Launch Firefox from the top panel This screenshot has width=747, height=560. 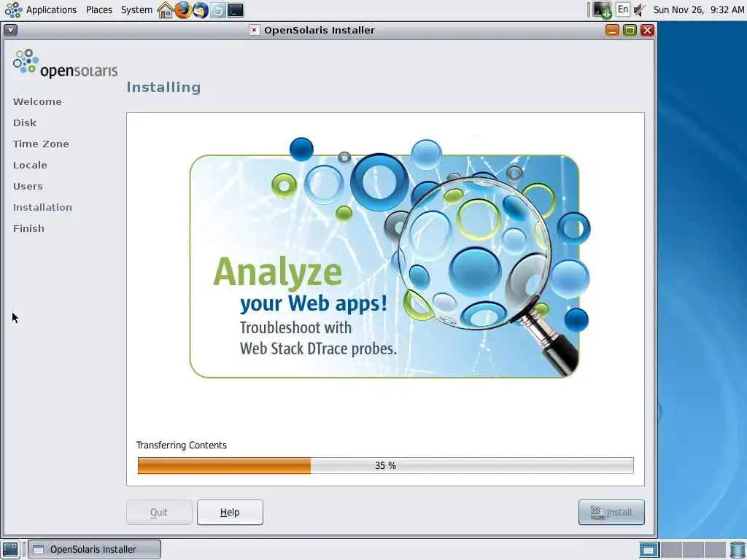[x=183, y=10]
